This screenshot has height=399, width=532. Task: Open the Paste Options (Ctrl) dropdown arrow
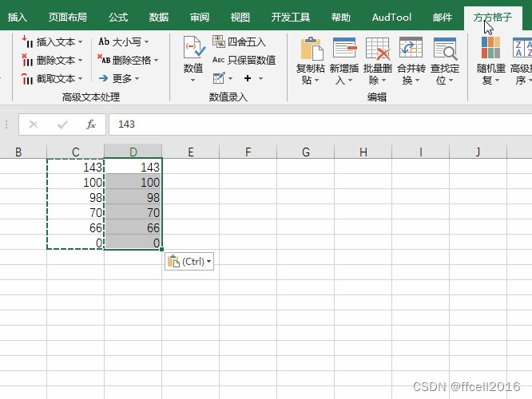209,262
